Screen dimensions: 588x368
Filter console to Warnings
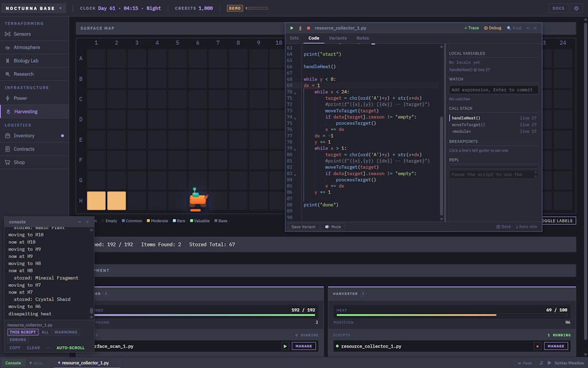[x=65, y=332]
